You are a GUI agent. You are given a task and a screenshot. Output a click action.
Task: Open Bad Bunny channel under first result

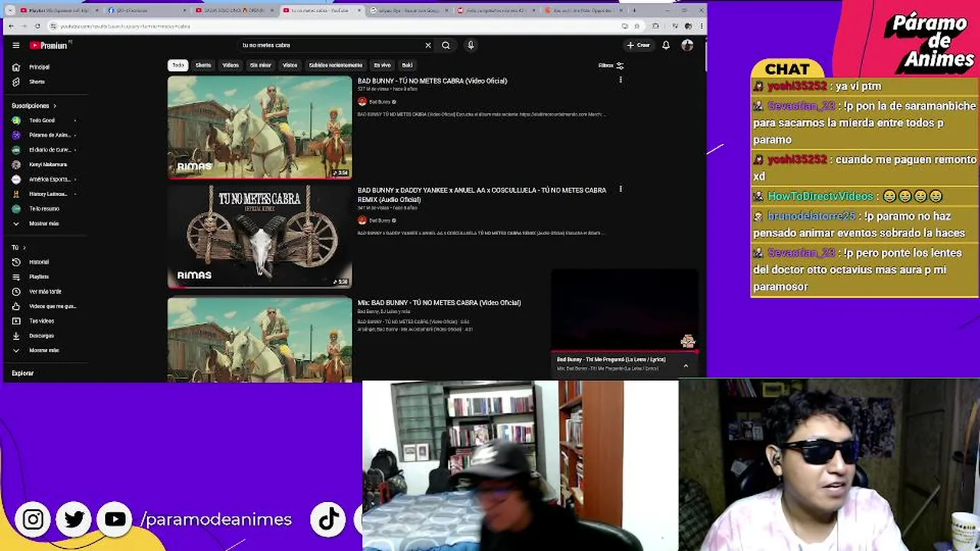pos(379,102)
